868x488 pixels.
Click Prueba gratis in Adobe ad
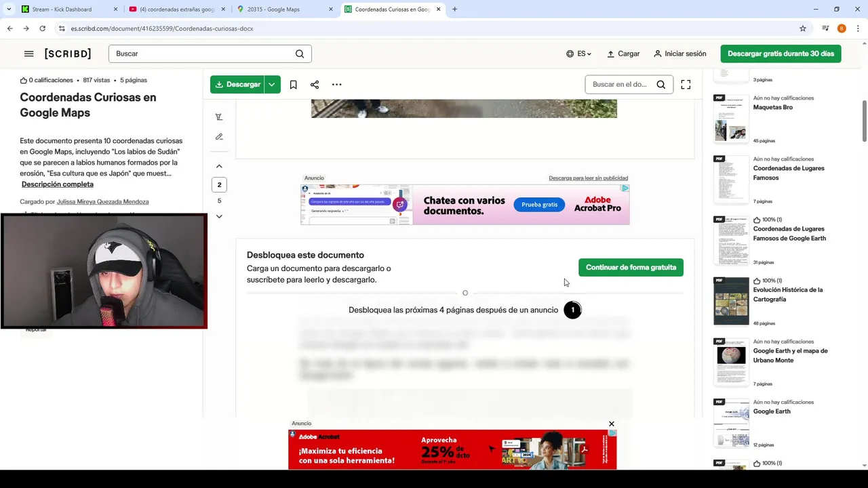[x=539, y=205]
